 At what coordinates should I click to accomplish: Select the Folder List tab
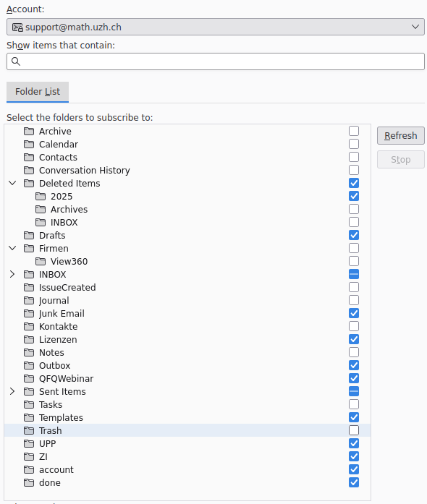pos(38,92)
